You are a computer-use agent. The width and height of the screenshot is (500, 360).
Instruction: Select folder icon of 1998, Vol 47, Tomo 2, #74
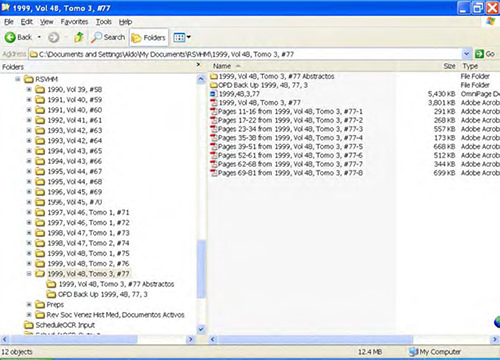coord(40,243)
